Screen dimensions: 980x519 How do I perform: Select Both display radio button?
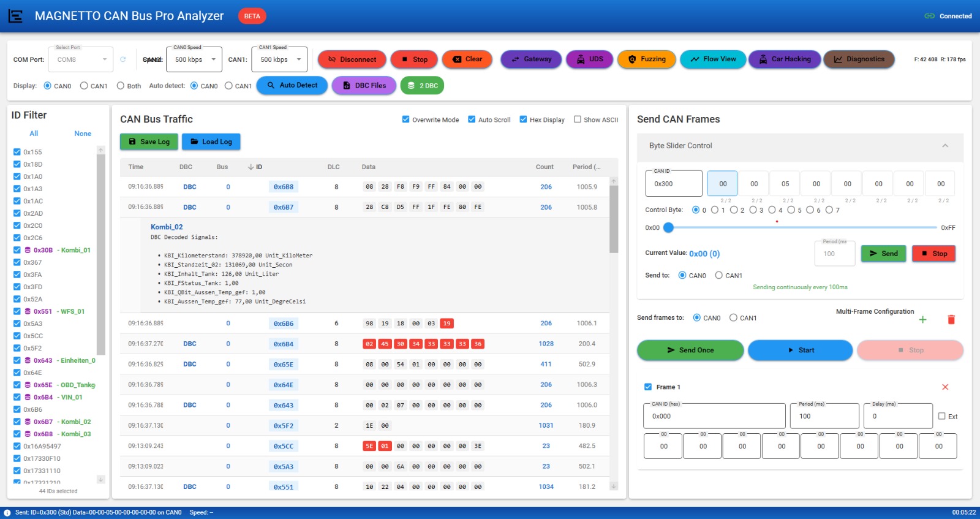[121, 86]
